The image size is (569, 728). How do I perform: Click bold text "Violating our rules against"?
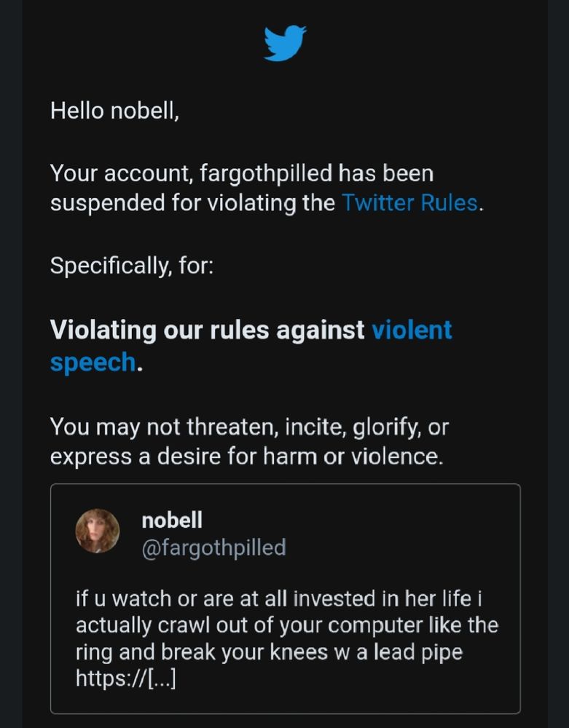point(207,330)
